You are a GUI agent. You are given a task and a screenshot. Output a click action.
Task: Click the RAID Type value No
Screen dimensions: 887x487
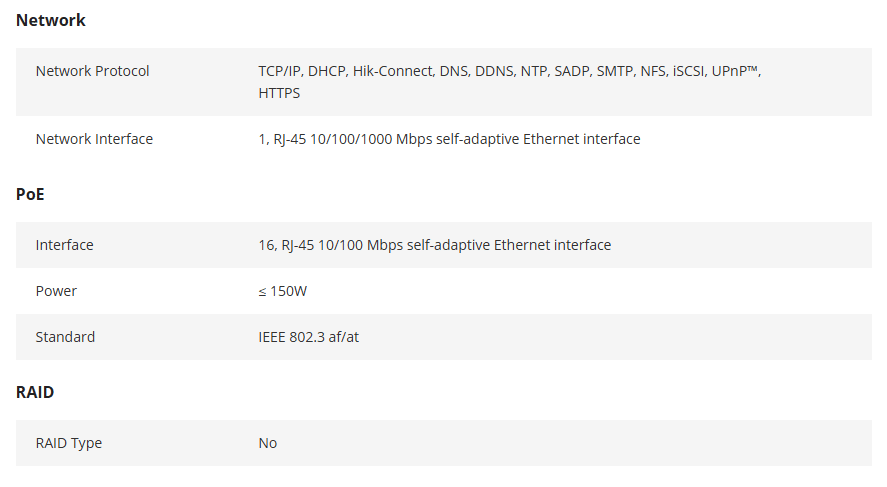(268, 443)
